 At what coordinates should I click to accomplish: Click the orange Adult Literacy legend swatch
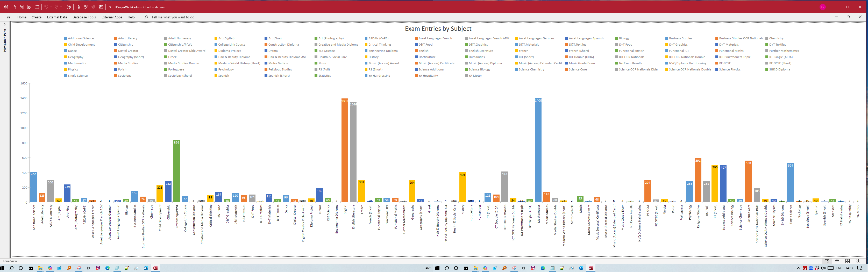coord(116,38)
